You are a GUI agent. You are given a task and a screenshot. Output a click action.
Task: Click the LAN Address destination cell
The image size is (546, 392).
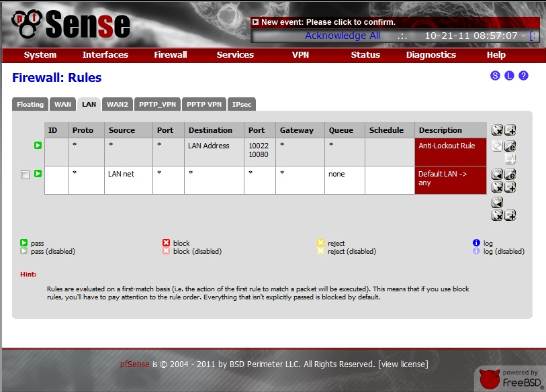click(214, 152)
